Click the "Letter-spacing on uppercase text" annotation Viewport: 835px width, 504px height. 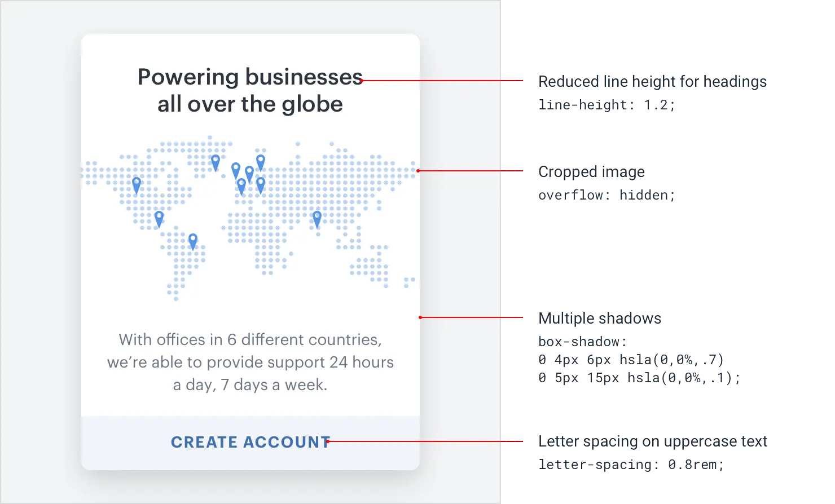[652, 441]
